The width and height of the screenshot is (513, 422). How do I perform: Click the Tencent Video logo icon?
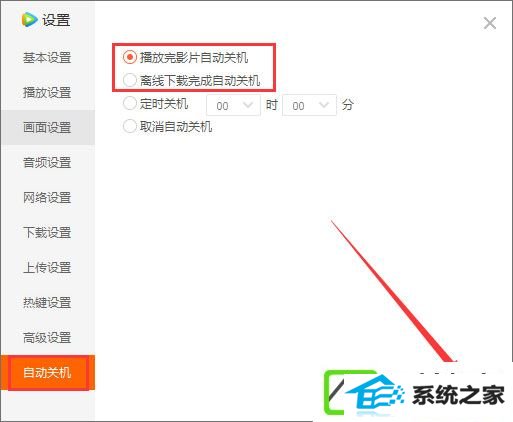[x=29, y=20]
